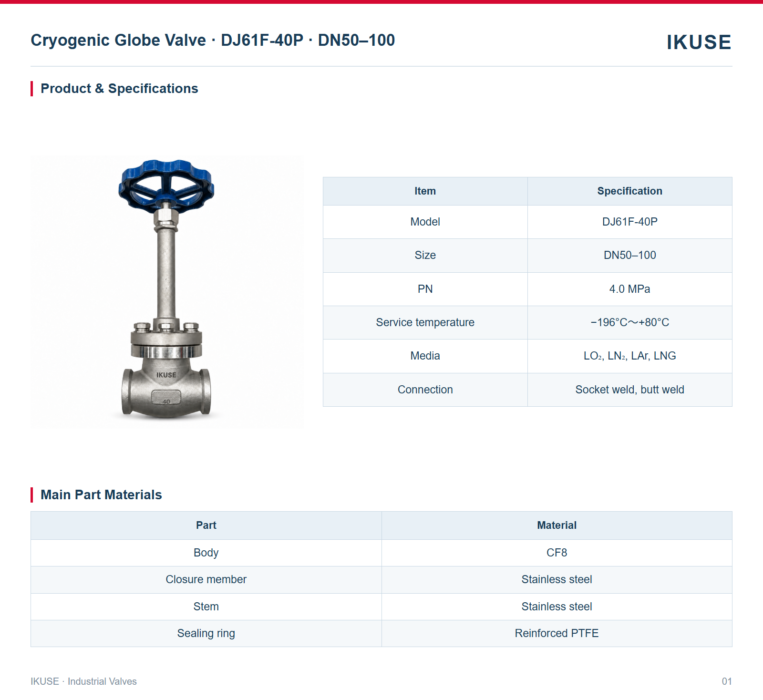Click the IKUSE logo in the header

[x=699, y=42]
